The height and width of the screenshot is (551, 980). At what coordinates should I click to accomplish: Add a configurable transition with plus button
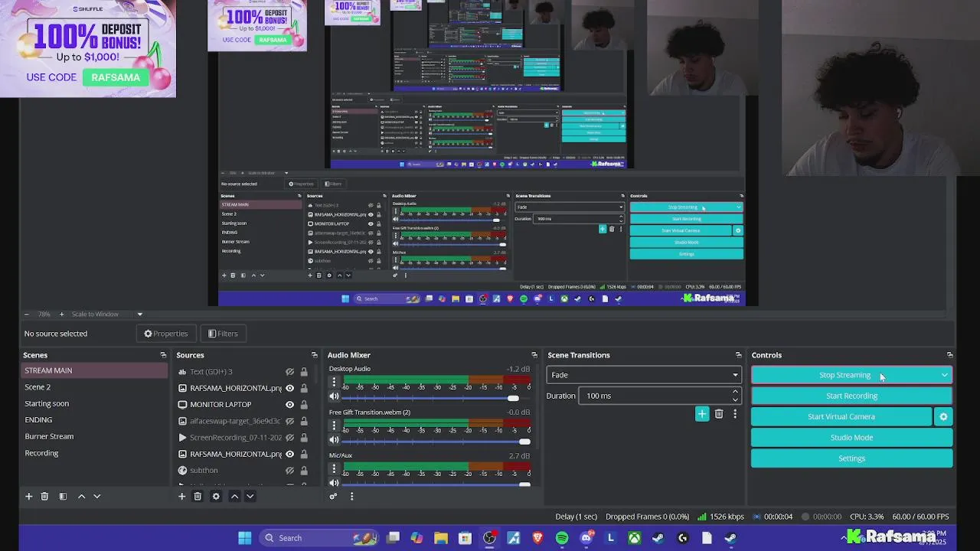702,414
